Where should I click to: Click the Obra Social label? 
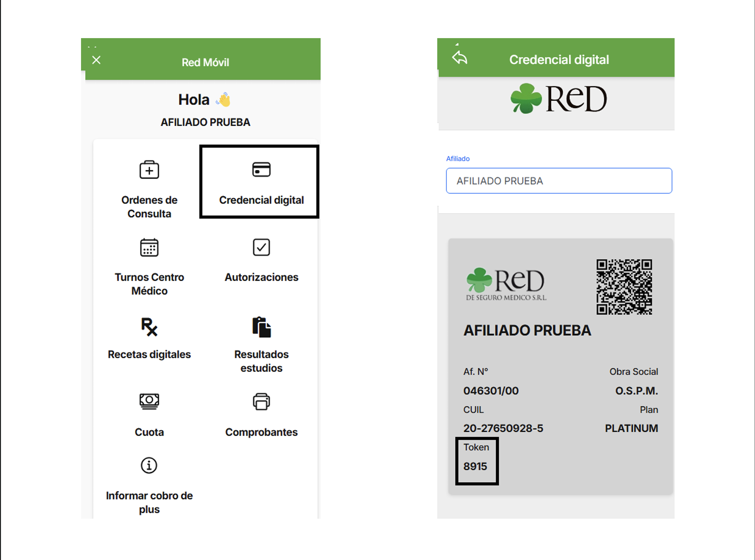click(x=634, y=372)
